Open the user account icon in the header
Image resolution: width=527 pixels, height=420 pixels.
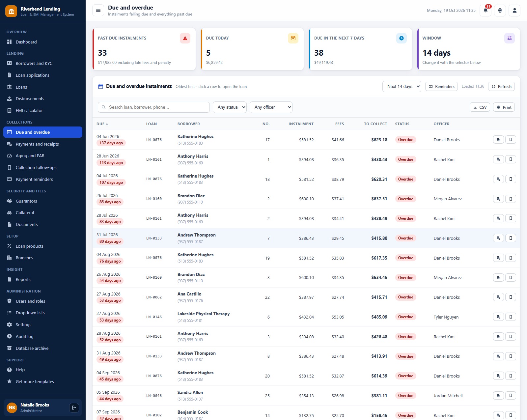(514, 10)
